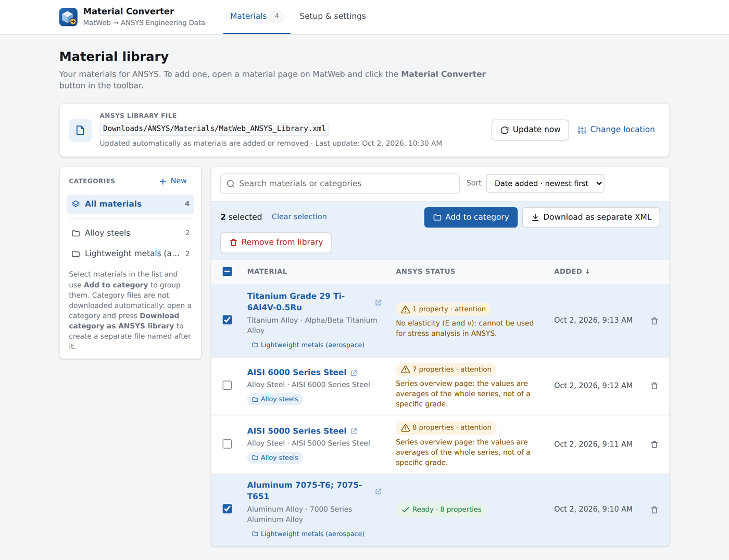729x560 pixels.
Task: Click Change location link
Action: tap(616, 130)
